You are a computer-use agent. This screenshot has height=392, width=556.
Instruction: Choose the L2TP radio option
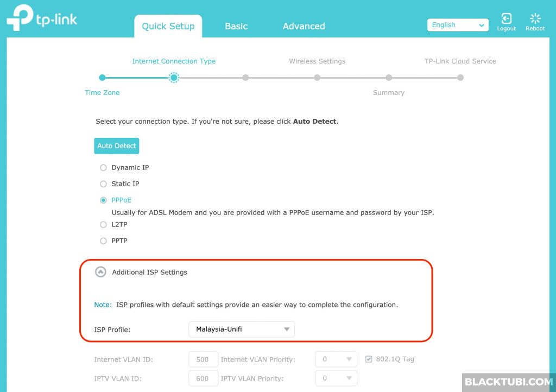coord(103,225)
